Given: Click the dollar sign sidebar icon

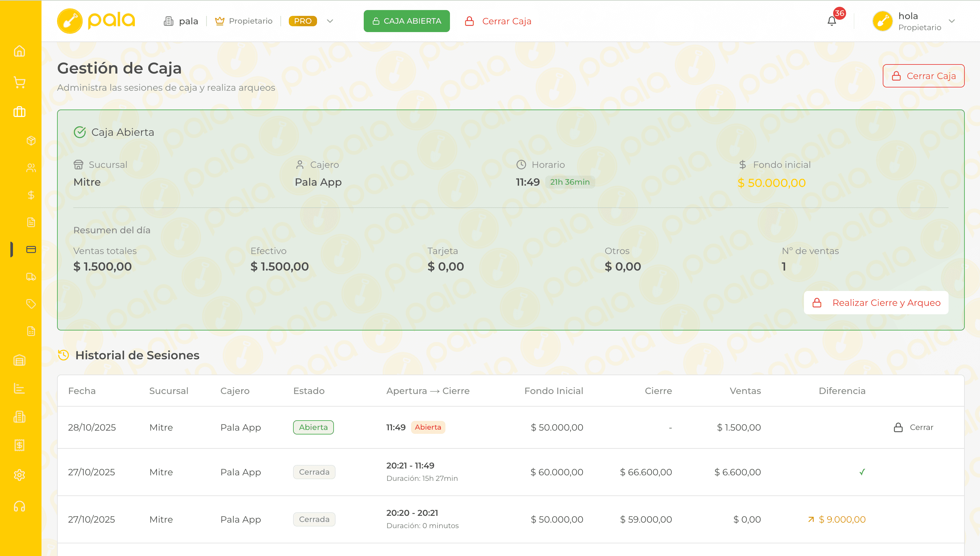Looking at the screenshot, I should (x=31, y=195).
